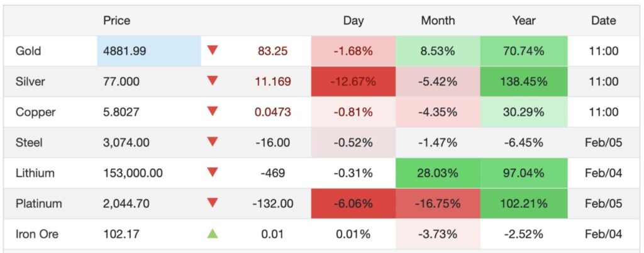Sort by the Year column header
Screen dimensions: 644x253
point(524,21)
